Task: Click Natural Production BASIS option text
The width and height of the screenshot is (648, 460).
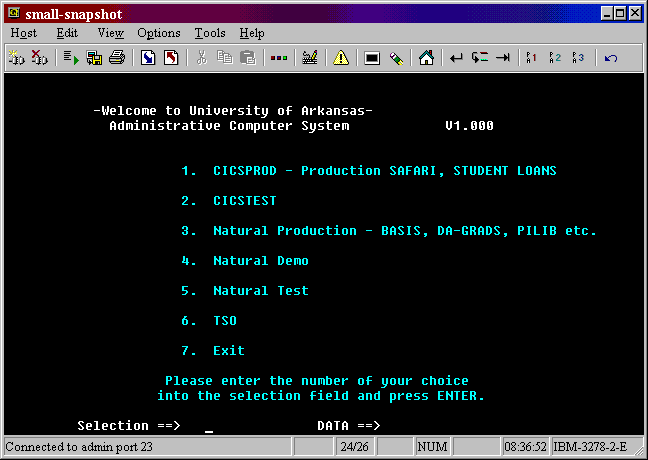Action: 405,230
